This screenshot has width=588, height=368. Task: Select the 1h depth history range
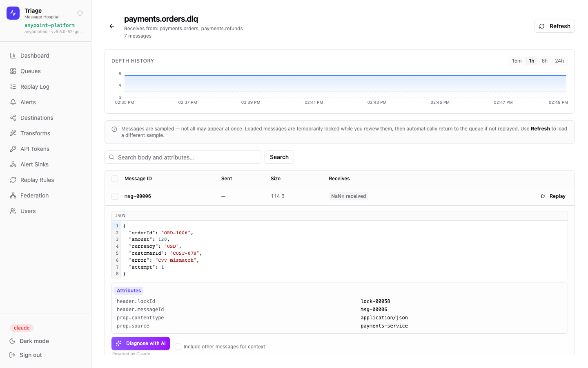[x=532, y=61]
